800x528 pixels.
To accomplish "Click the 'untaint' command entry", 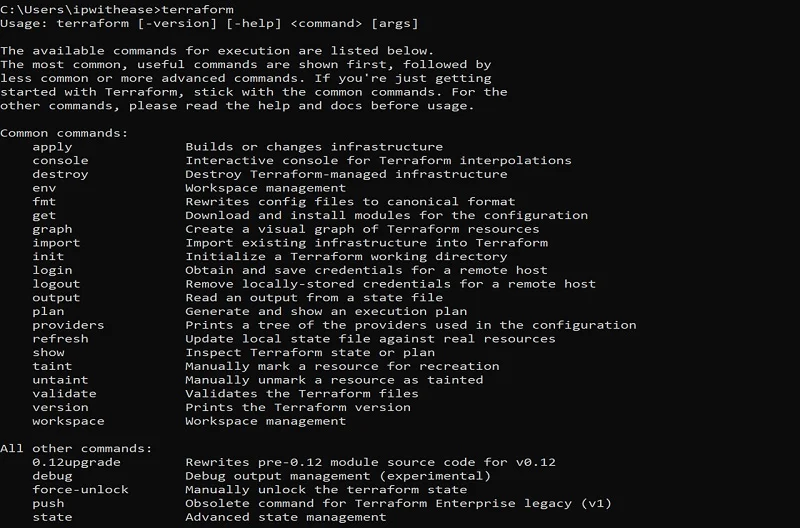I will point(60,380).
